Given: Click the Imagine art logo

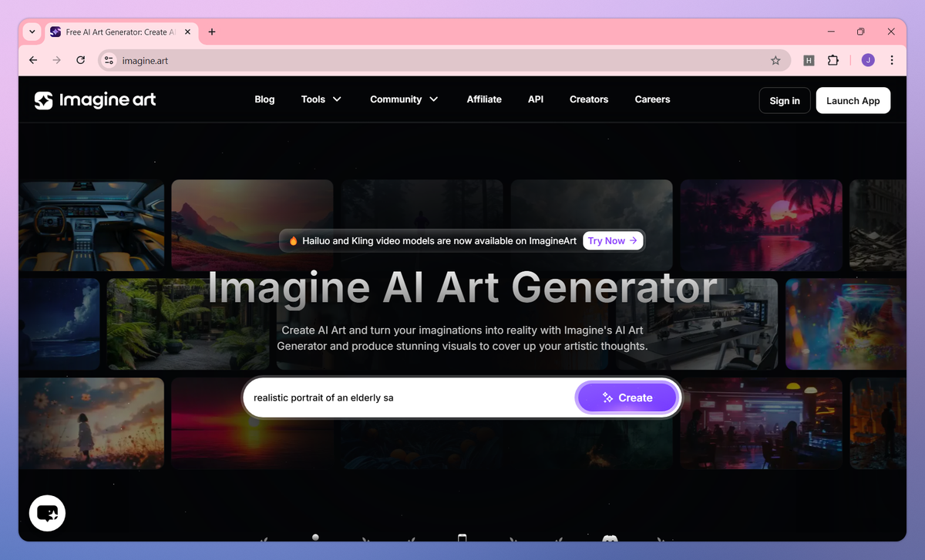Looking at the screenshot, I should coord(95,100).
